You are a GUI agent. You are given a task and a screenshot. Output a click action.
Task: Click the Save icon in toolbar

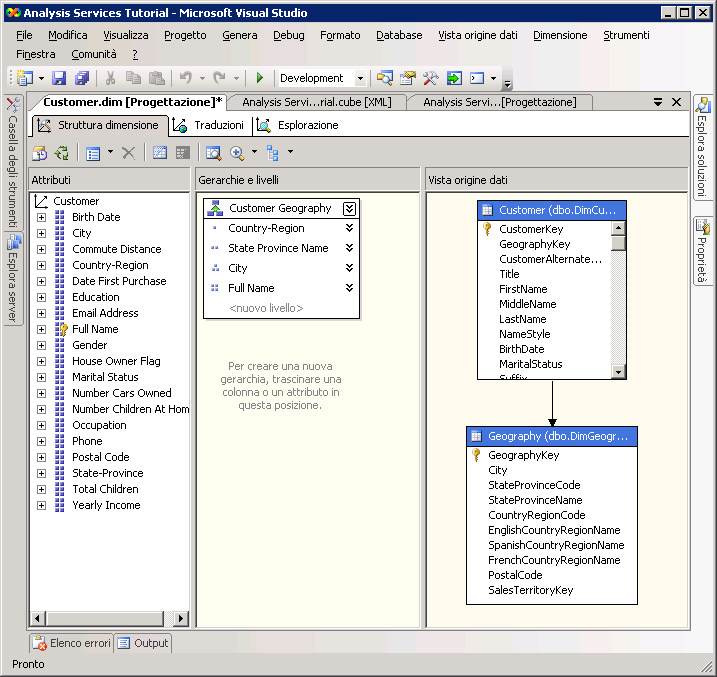(x=59, y=78)
